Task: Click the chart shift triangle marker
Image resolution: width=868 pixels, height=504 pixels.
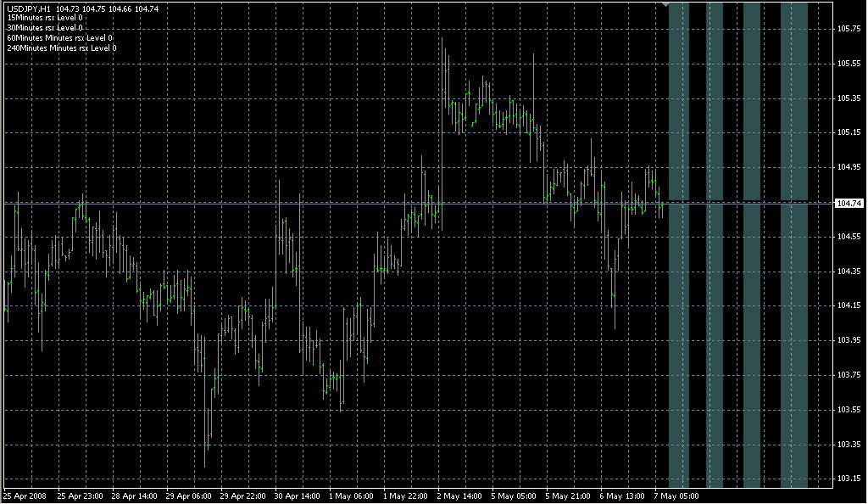Action: tap(666, 4)
